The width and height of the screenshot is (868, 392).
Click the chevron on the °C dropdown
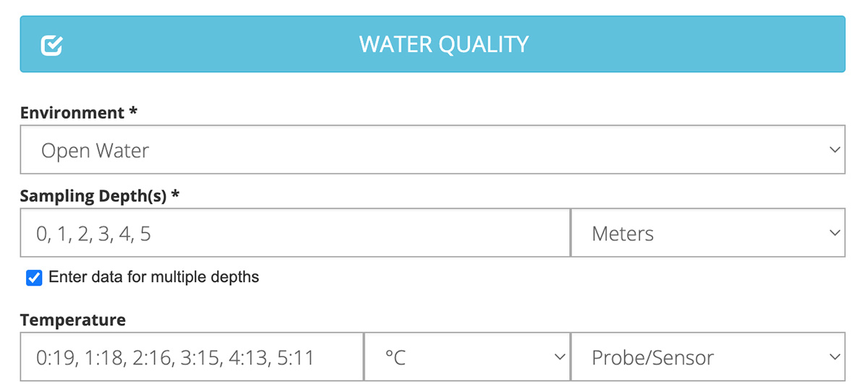tap(559, 357)
